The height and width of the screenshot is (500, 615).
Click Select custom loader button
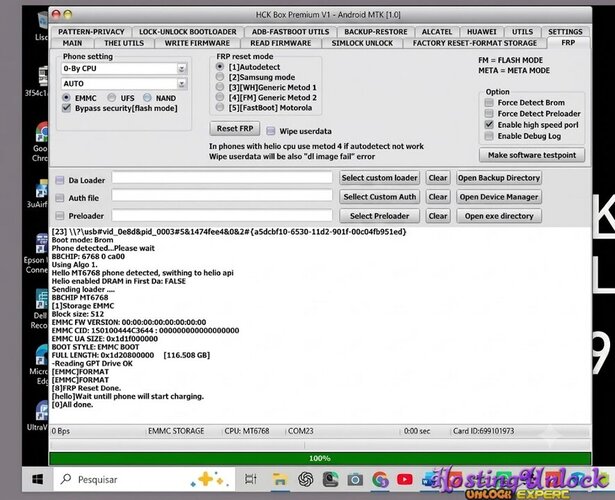click(x=379, y=178)
